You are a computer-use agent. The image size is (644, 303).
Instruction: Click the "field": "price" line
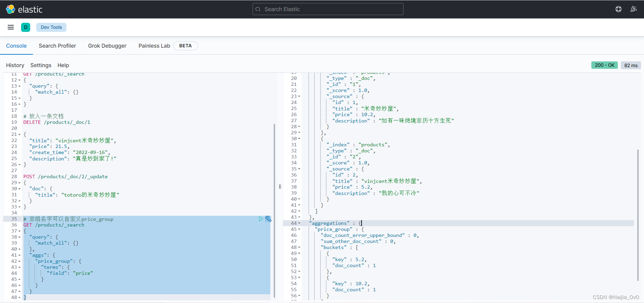pos(70,273)
